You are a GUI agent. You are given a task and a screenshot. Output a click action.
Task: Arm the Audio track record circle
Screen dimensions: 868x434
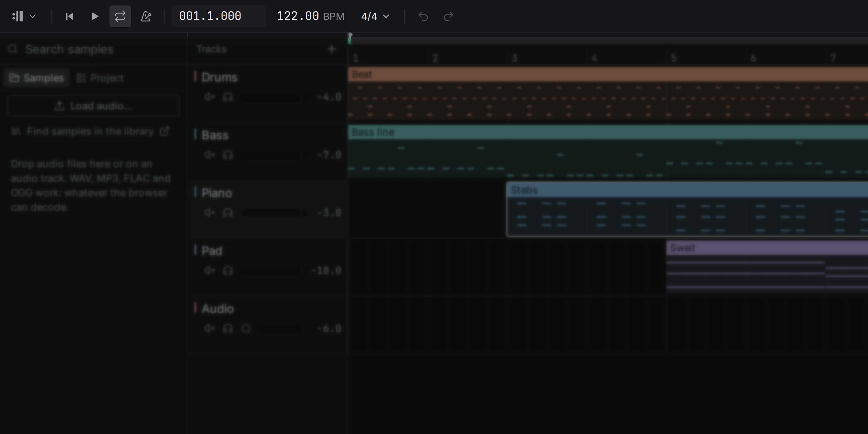tap(246, 328)
